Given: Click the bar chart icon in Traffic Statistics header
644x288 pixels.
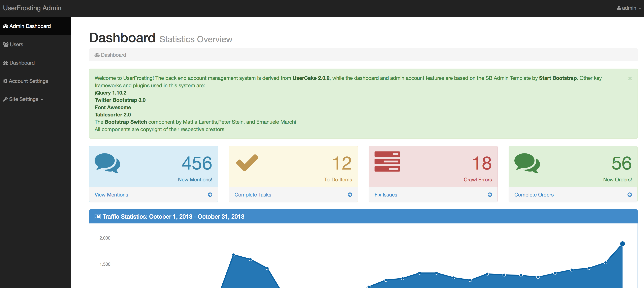Looking at the screenshot, I should coord(98,217).
